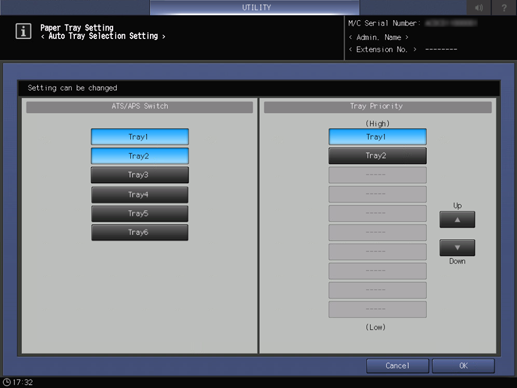
Task: Select the 'Admin. Name' label
Action: [379, 37]
